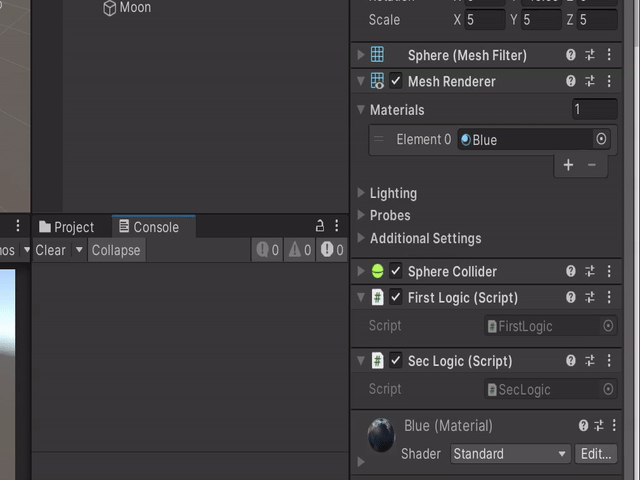This screenshot has height=480, width=640.
Task: Open Sec Logic more options menu
Action: click(x=609, y=360)
